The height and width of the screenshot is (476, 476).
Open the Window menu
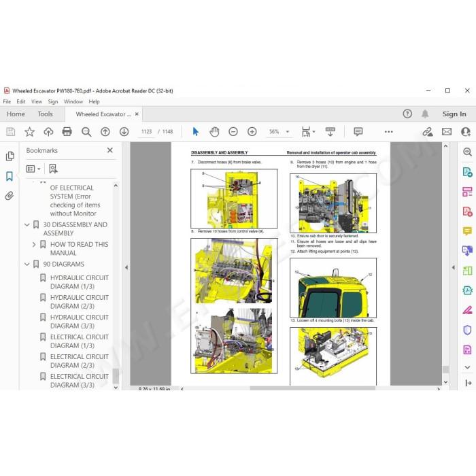click(x=73, y=102)
